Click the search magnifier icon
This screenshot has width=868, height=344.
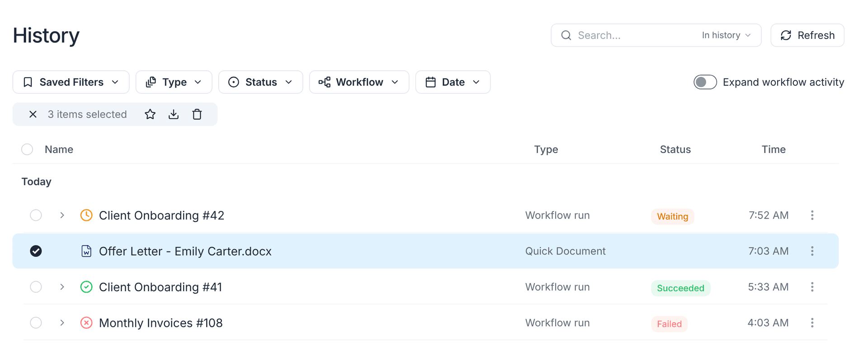tap(566, 35)
